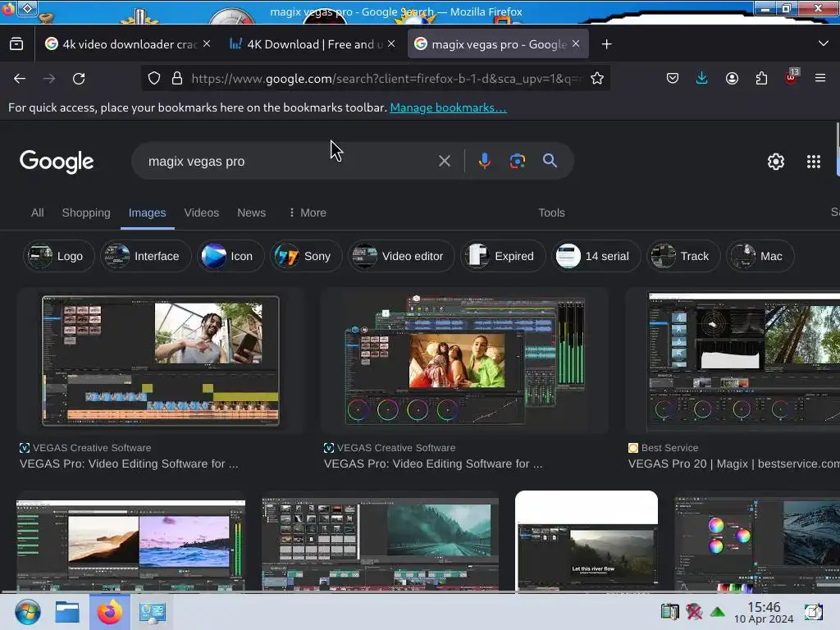This screenshot has height=630, width=840.
Task: Open first VEGAS Pro image with man
Action: point(161,361)
